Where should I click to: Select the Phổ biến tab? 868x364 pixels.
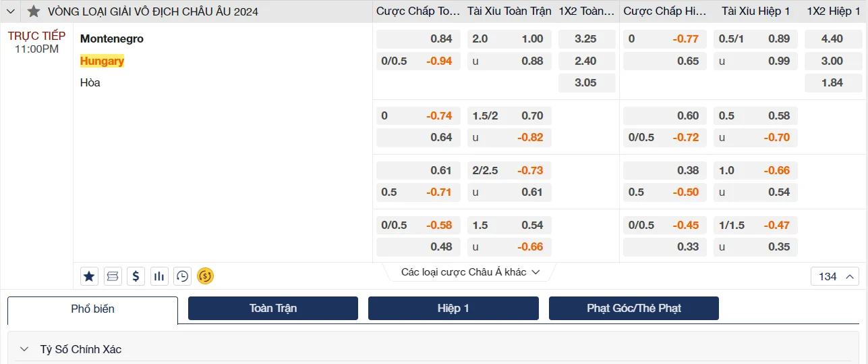tap(93, 309)
